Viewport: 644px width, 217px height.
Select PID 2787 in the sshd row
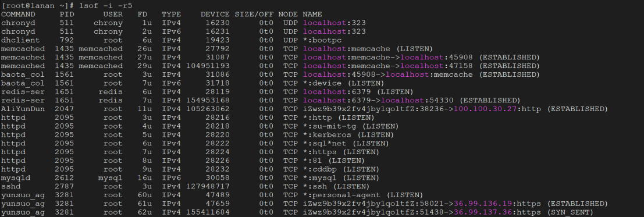pos(64,186)
